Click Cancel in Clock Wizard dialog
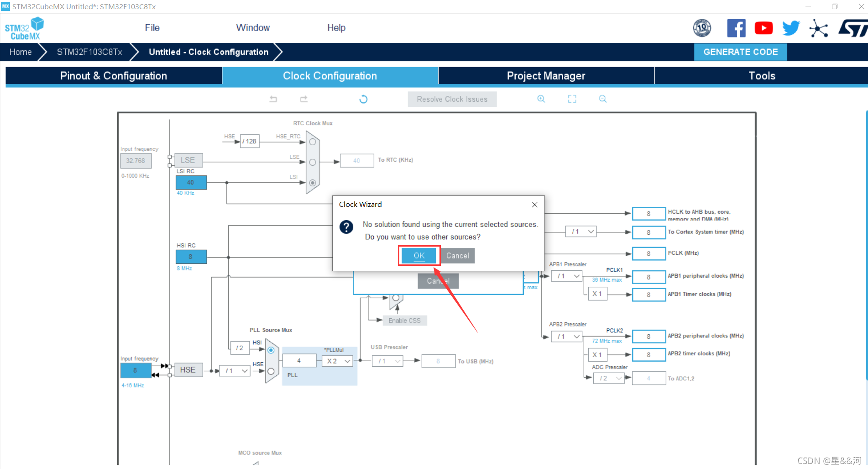The height and width of the screenshot is (469, 868). point(457,256)
